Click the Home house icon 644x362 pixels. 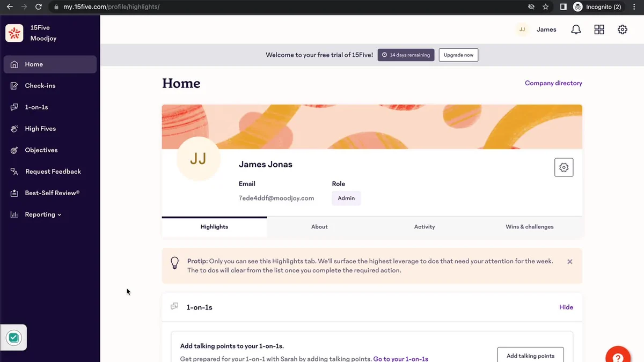pyautogui.click(x=14, y=64)
